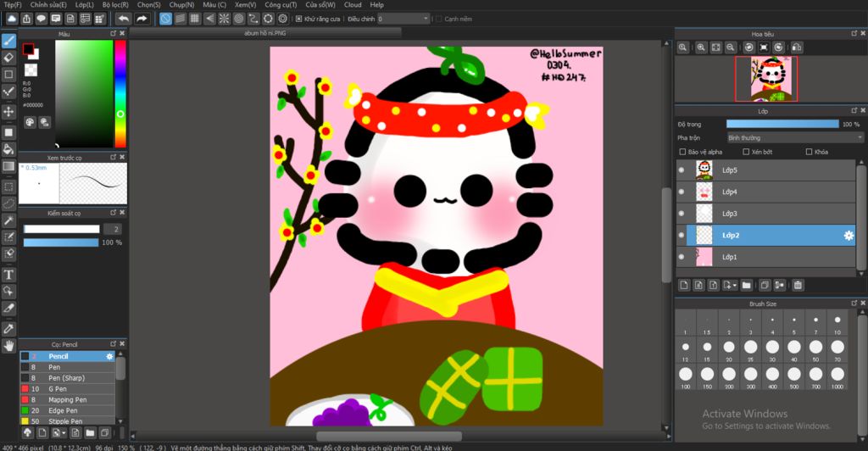Open the Lớp(L) menu
Screen dimensions: 868x451
tap(84, 4)
